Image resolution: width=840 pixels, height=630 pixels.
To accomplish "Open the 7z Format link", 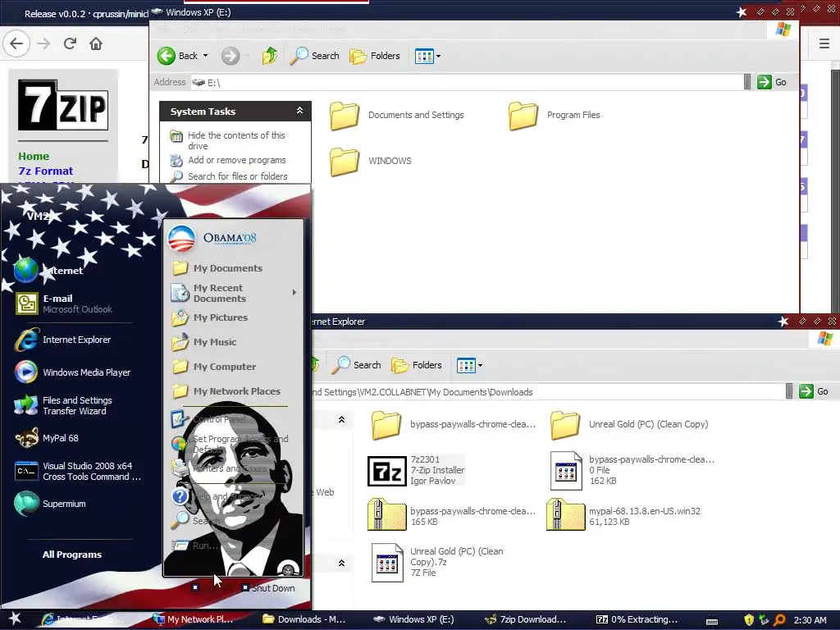I will (46, 171).
